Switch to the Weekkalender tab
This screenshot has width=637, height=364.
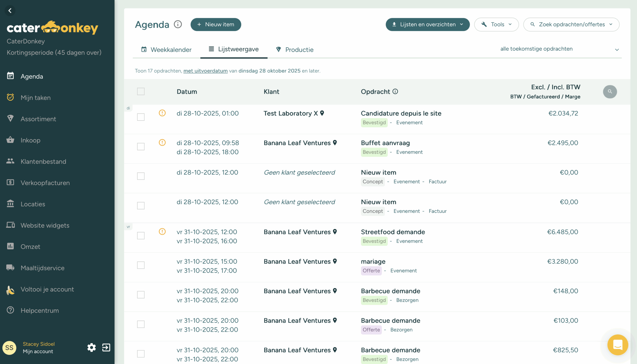(x=166, y=49)
